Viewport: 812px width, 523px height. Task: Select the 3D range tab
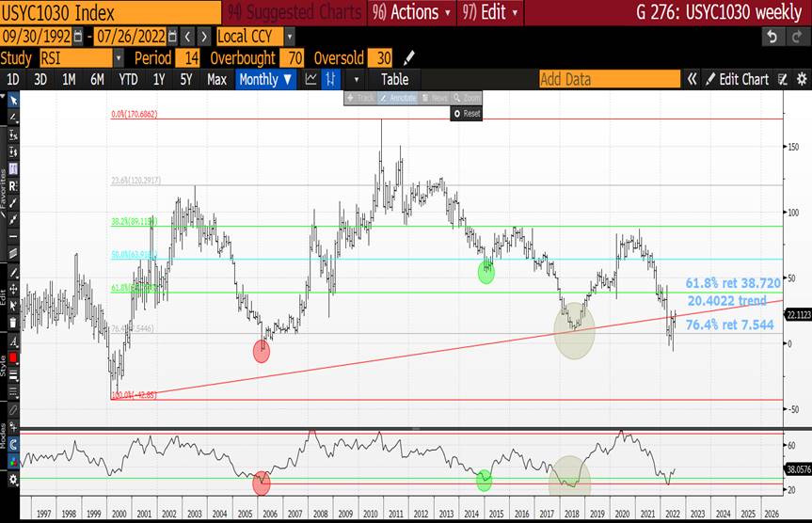pos(40,79)
